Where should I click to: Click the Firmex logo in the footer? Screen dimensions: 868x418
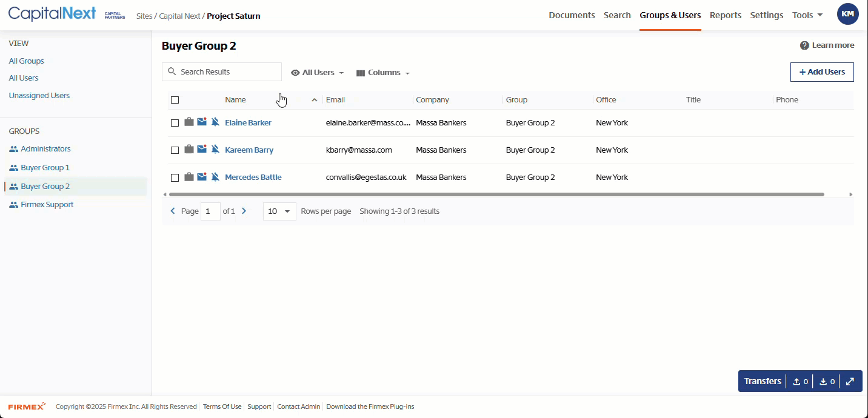pyautogui.click(x=27, y=406)
